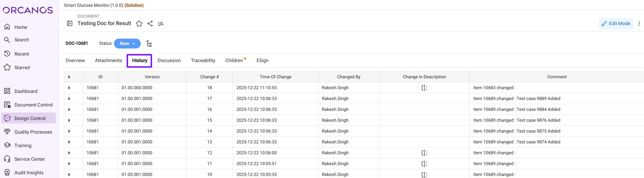This screenshot has width=644, height=178.
Task: Open the Attachments tab
Action: coord(108,61)
